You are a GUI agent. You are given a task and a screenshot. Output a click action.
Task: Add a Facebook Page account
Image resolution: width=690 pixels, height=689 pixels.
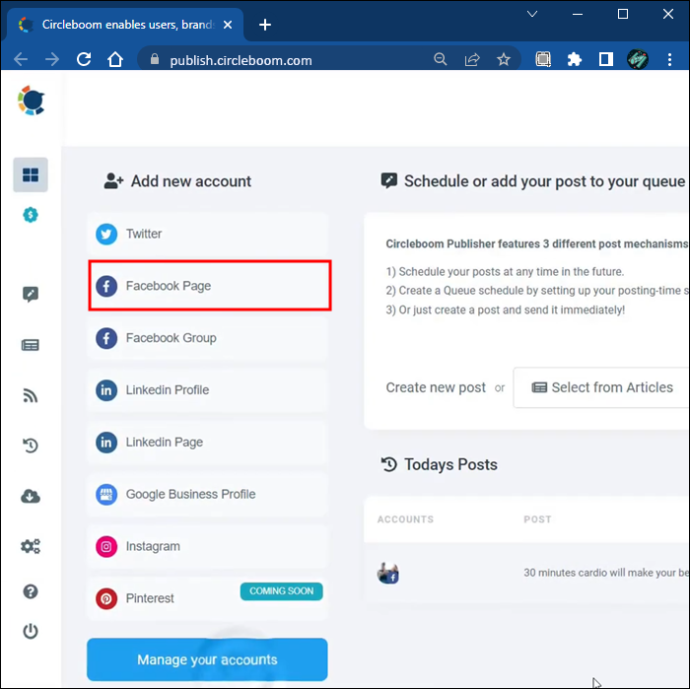209,286
